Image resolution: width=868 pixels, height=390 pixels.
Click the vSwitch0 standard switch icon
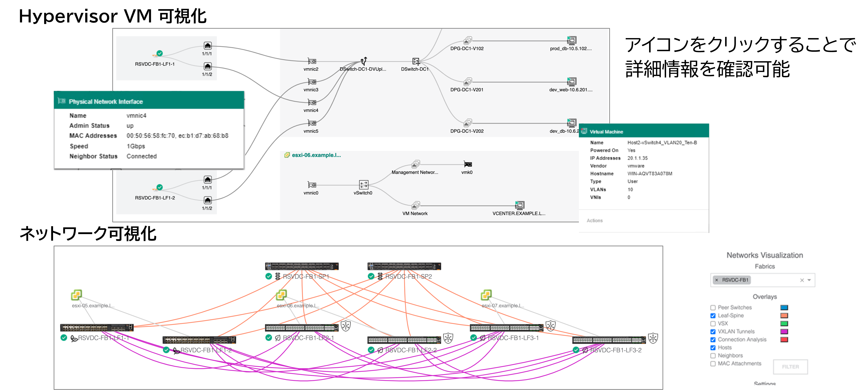point(363,185)
